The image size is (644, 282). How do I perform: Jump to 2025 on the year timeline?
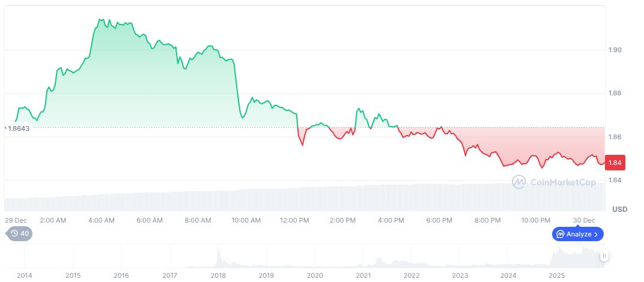(557, 275)
